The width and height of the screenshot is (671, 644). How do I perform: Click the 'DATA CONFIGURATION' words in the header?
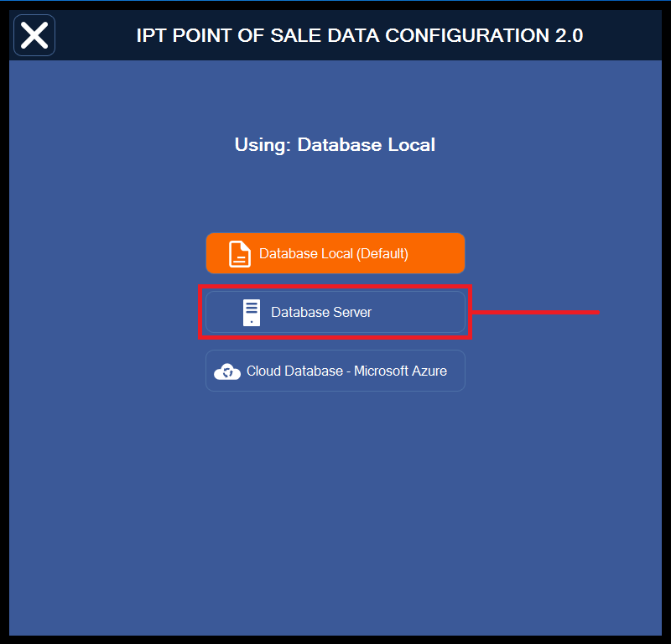(x=438, y=35)
